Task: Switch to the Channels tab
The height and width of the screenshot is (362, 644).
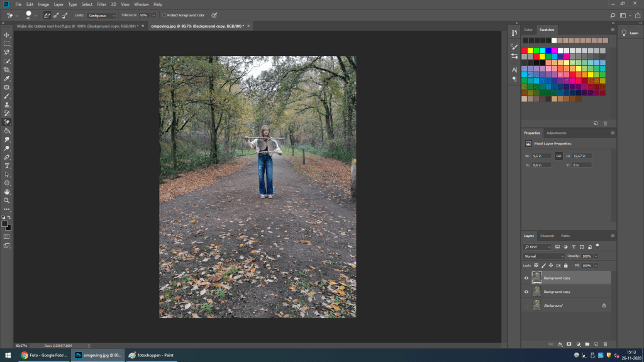Action: pos(547,236)
